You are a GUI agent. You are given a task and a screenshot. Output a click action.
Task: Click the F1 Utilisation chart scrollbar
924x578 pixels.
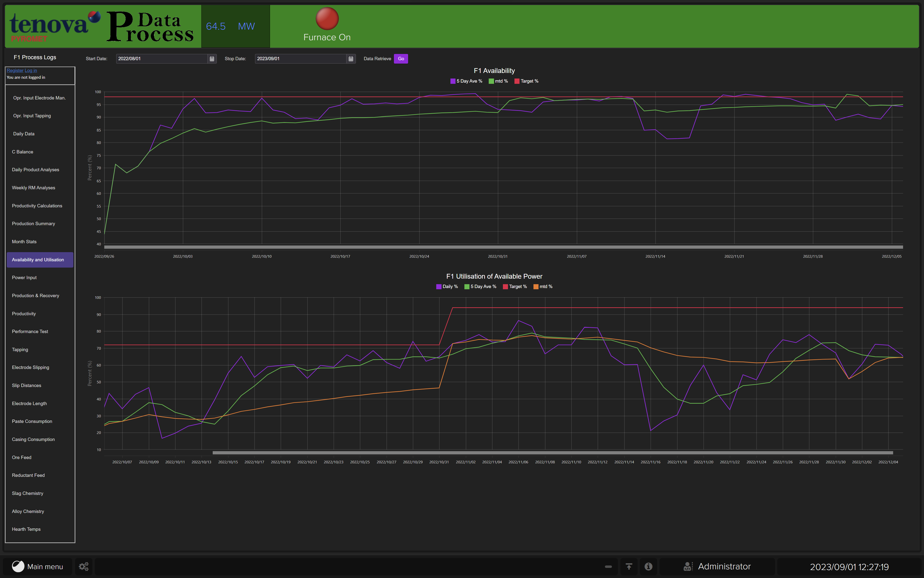[552, 453]
